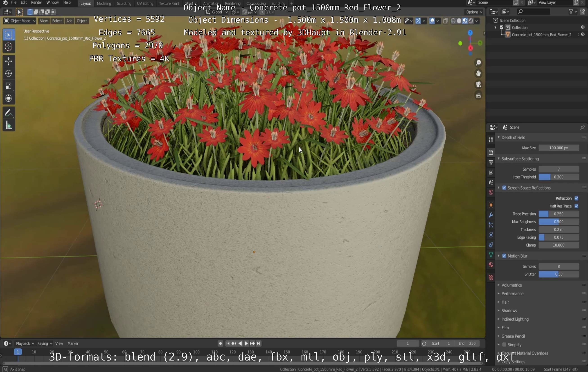Open Texture properties checker tab
This screenshot has width=588, height=372.
coord(491,277)
